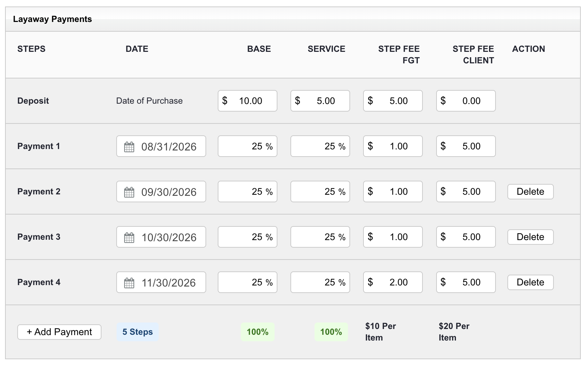Edit the Deposit service amount field
The width and height of the screenshot is (588, 365).
click(x=320, y=101)
